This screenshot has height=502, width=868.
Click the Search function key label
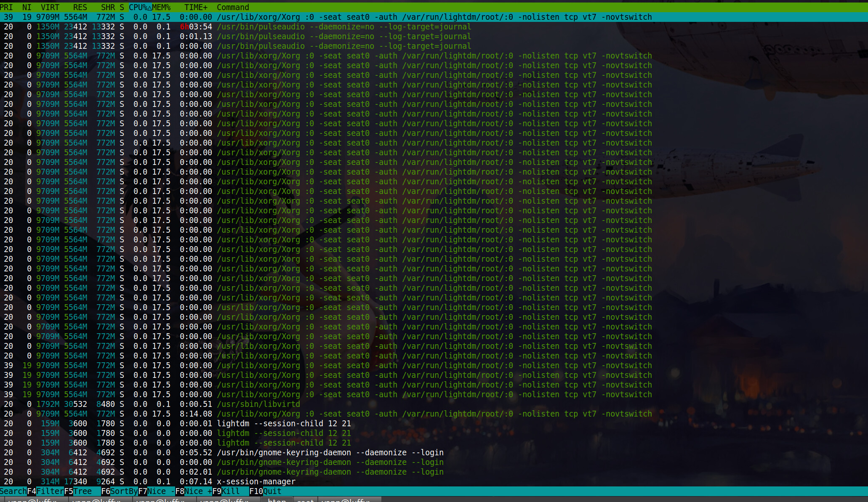[x=13, y=491]
